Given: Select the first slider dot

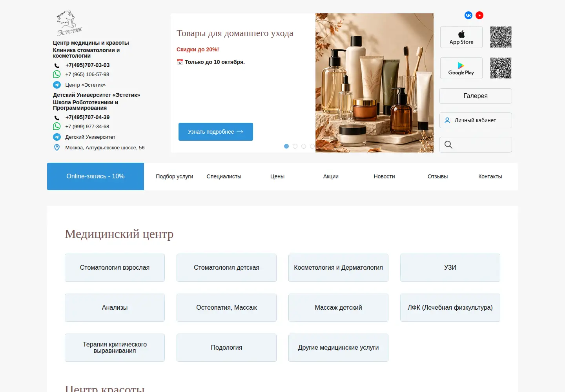Looking at the screenshot, I should pyautogui.click(x=286, y=146).
